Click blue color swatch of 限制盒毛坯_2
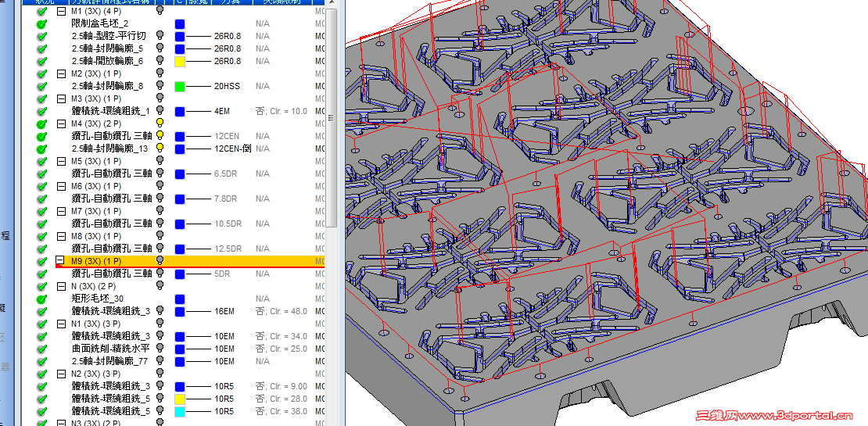 click(179, 23)
